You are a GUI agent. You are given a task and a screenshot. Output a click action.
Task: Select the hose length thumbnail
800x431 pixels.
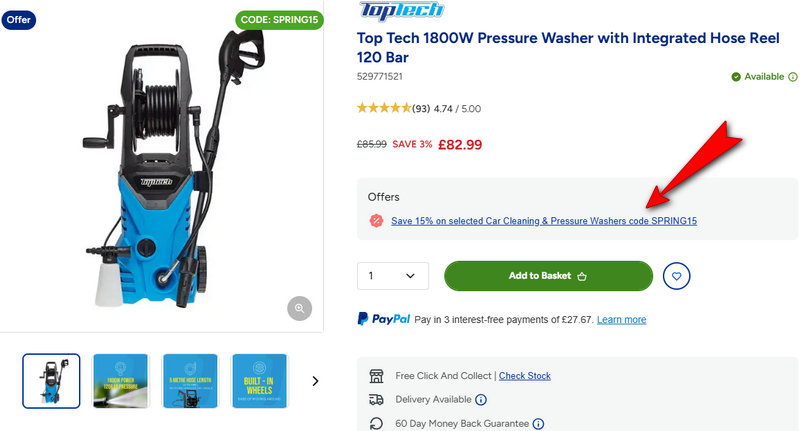190,381
